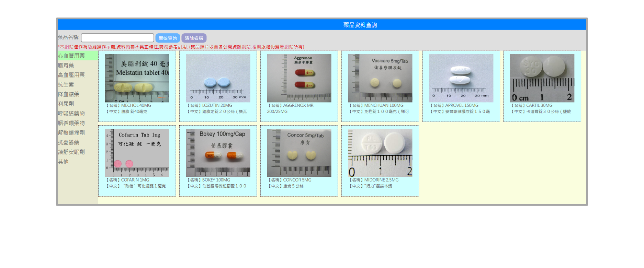Click Chinese name 安普諾維膜衣錠
This screenshot has height=268, width=644.
pos(460,112)
